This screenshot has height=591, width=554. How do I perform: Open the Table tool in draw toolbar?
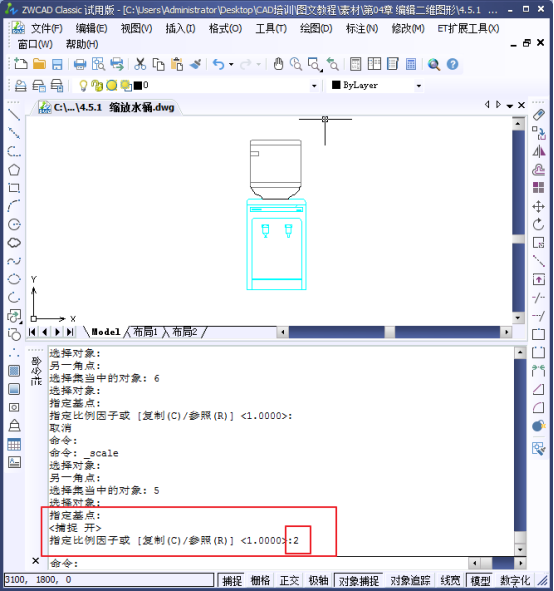tap(14, 445)
